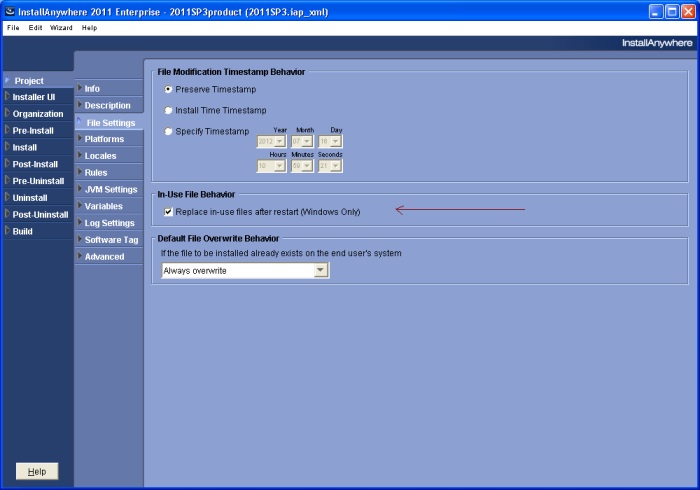Viewport: 700px width, 490px height.
Task: Open the Log Settings subtab
Action: click(x=109, y=223)
